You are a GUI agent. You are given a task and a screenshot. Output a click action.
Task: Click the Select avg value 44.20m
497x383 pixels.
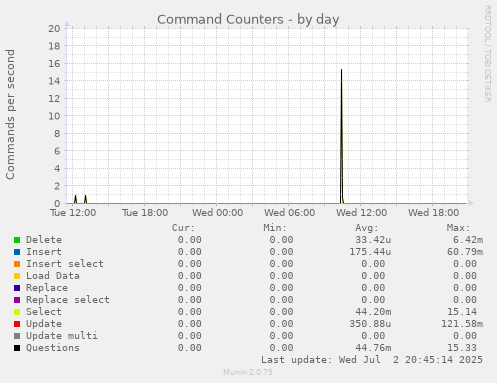373,312
